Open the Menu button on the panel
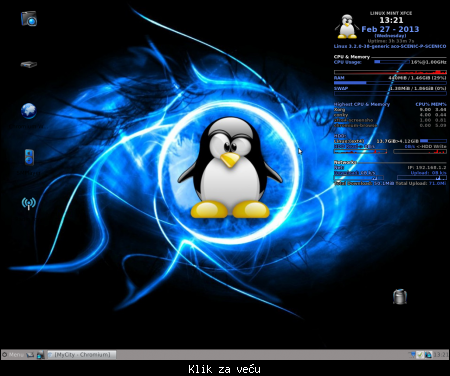This screenshot has width=450, height=376. tap(13, 355)
